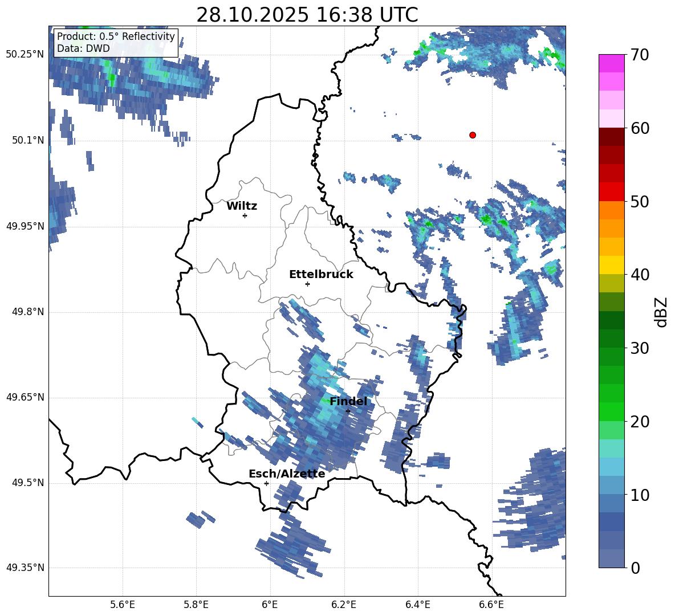The height and width of the screenshot is (616, 675).
Task: Click the dark green 32-35 dBZ color band
Action: 611,320
